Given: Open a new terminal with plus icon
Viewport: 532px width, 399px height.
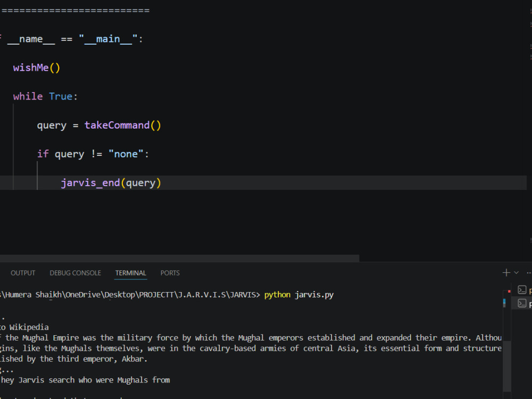Looking at the screenshot, I should pos(506,272).
